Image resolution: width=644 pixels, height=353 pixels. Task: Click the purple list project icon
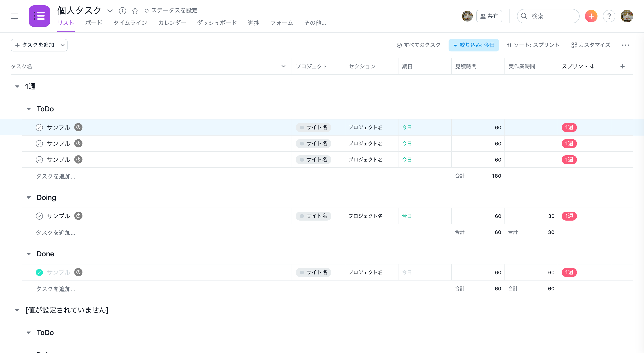pos(39,16)
